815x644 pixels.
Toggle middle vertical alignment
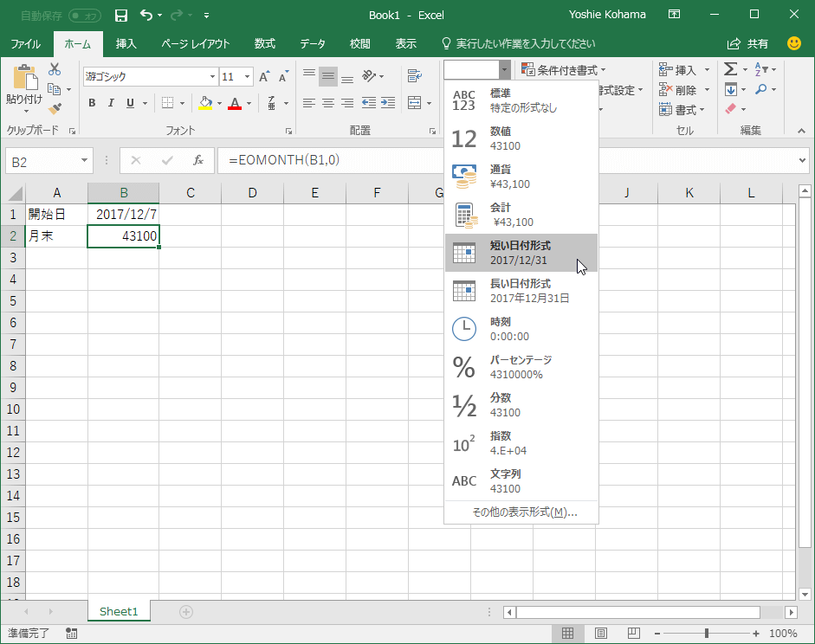(328, 76)
